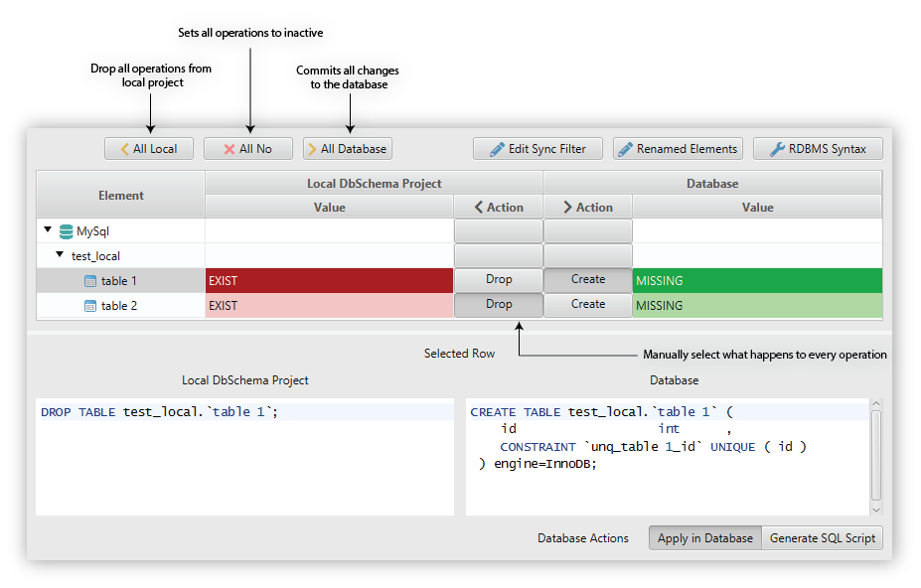Collapse the MySql tree node

tap(48, 230)
